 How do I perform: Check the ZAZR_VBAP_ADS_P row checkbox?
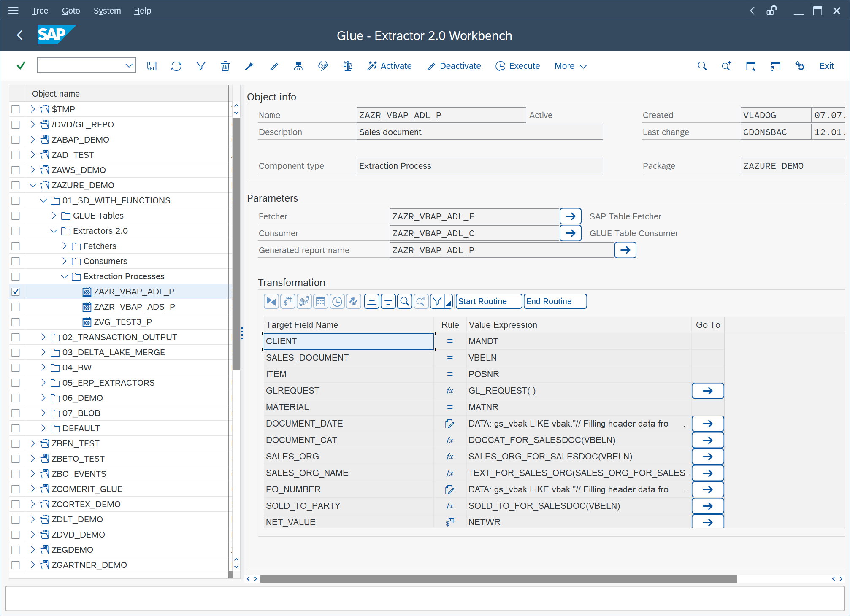(16, 307)
